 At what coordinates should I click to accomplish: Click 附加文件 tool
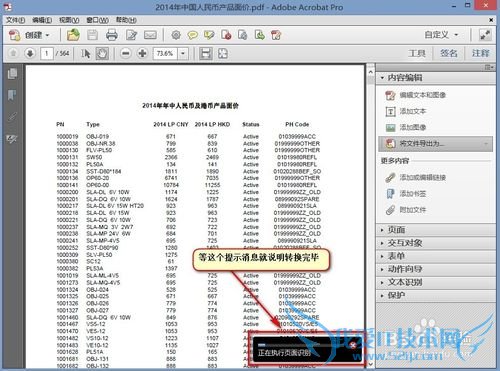(x=406, y=210)
